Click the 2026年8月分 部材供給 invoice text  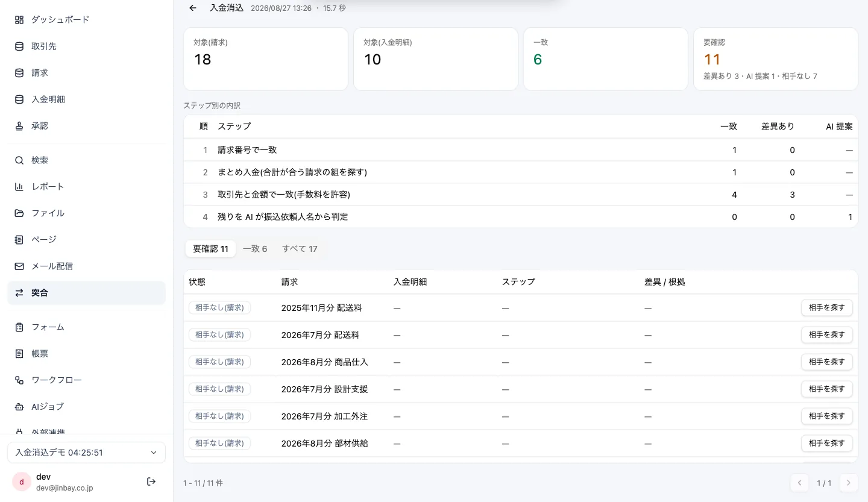pyautogui.click(x=324, y=444)
